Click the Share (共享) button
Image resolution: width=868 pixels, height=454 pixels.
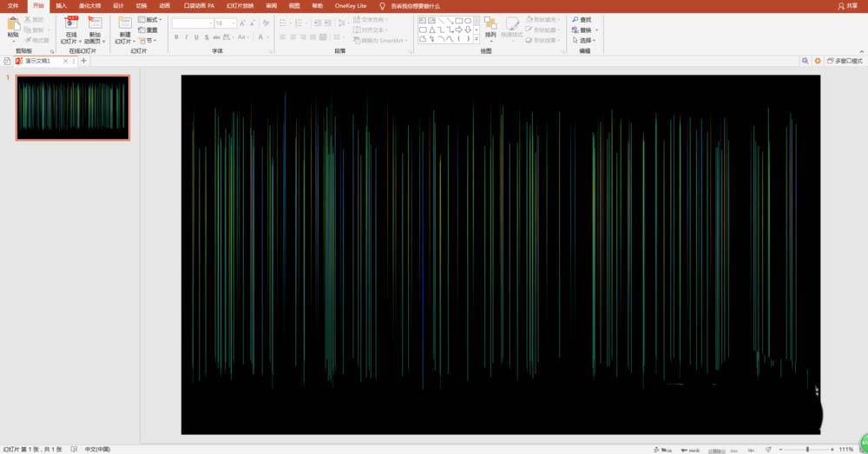point(847,5)
